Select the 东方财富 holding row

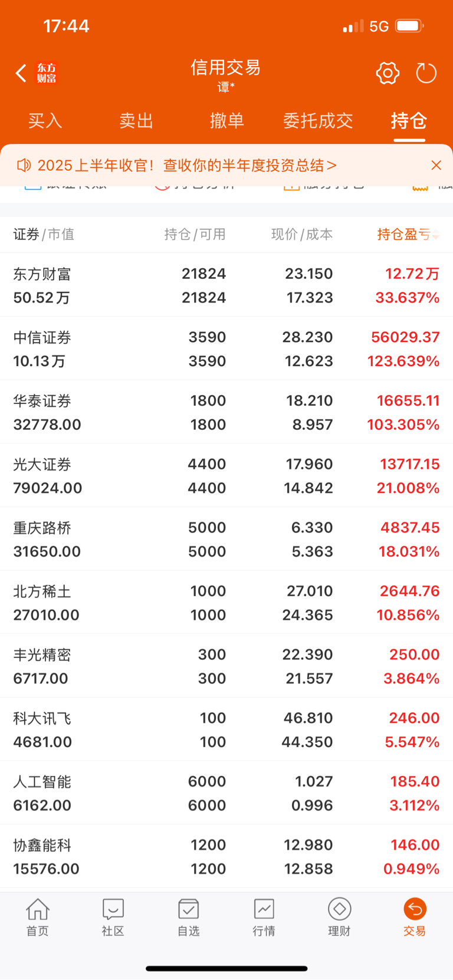(x=226, y=285)
